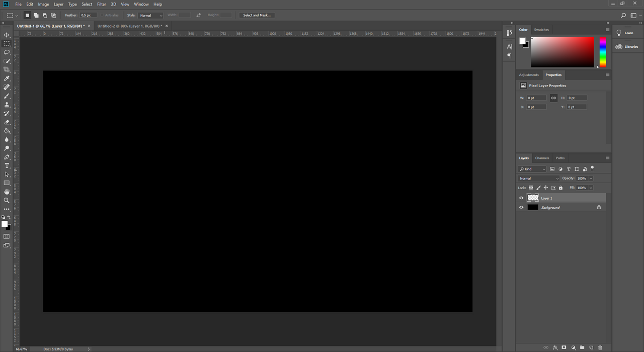Open the Window menu
Image resolution: width=644 pixels, height=352 pixels.
(x=141, y=4)
